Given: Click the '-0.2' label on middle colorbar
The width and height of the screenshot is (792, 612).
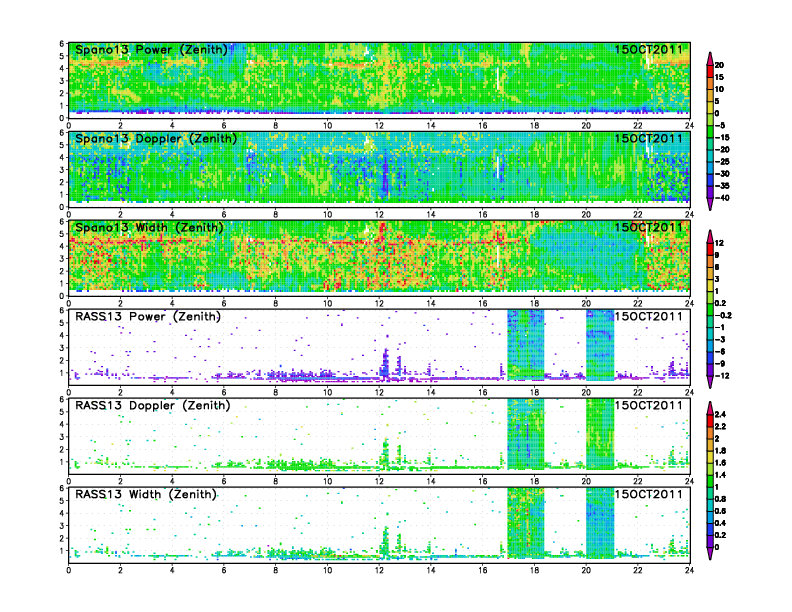Looking at the screenshot, I should click(x=723, y=315).
